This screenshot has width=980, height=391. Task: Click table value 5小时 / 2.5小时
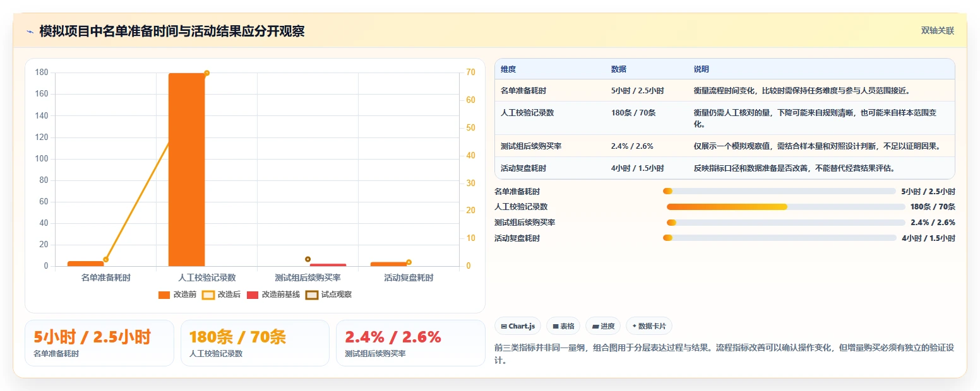coord(638,91)
